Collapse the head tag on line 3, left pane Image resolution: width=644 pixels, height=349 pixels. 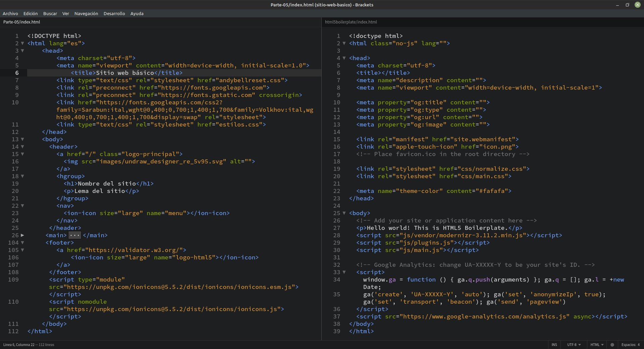22,51
